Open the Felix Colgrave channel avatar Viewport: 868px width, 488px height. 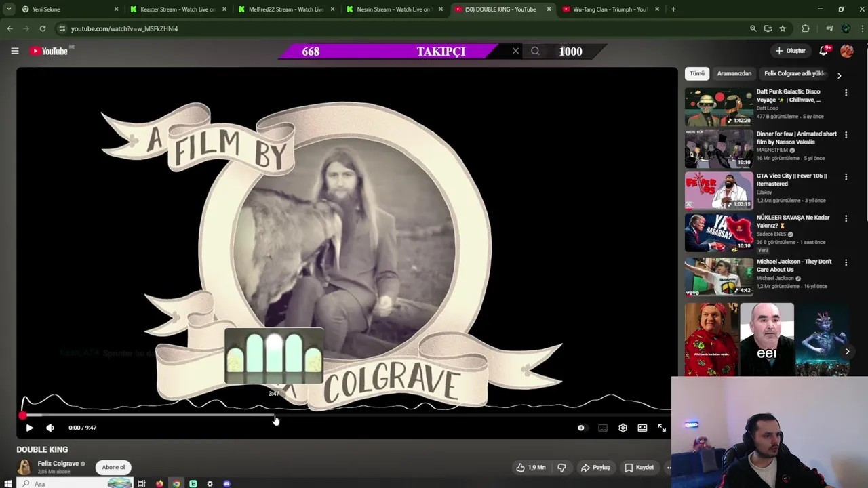24,467
